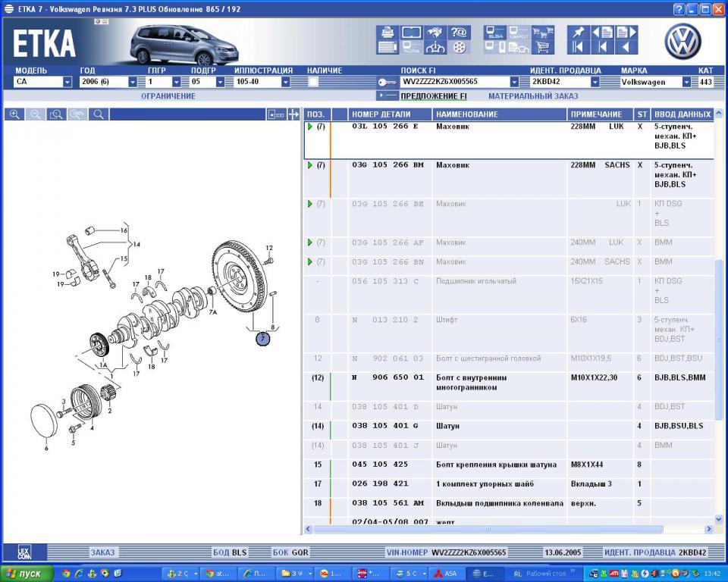Jump to first with double-bar arrow icon
This screenshot has height=582, width=728.
[578, 47]
